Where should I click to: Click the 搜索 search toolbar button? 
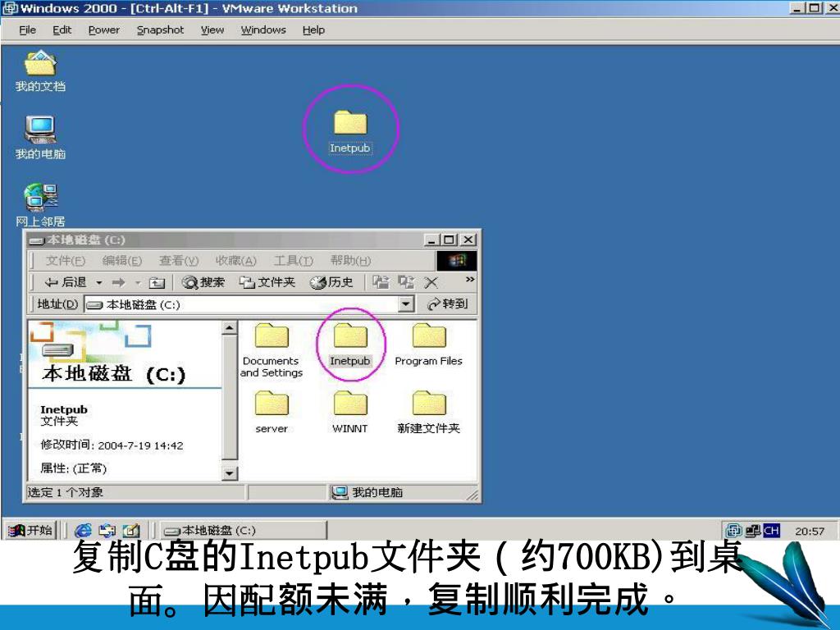coord(203,282)
